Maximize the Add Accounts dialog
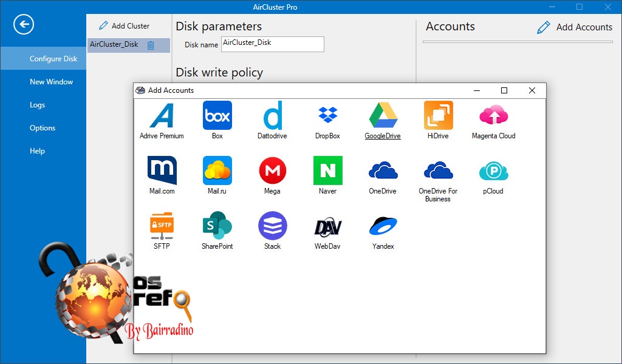Screen dimensions: 622x364 504,90
